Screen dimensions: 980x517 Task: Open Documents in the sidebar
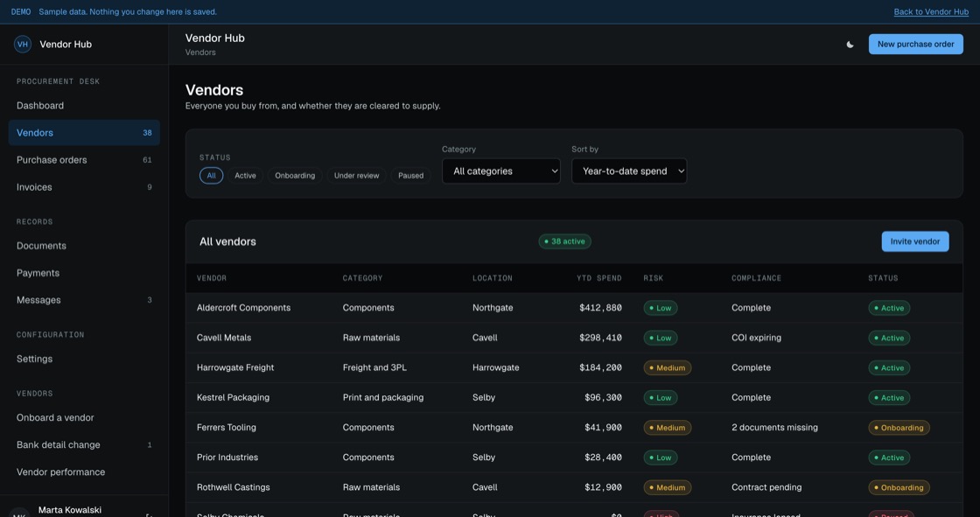(x=84, y=246)
